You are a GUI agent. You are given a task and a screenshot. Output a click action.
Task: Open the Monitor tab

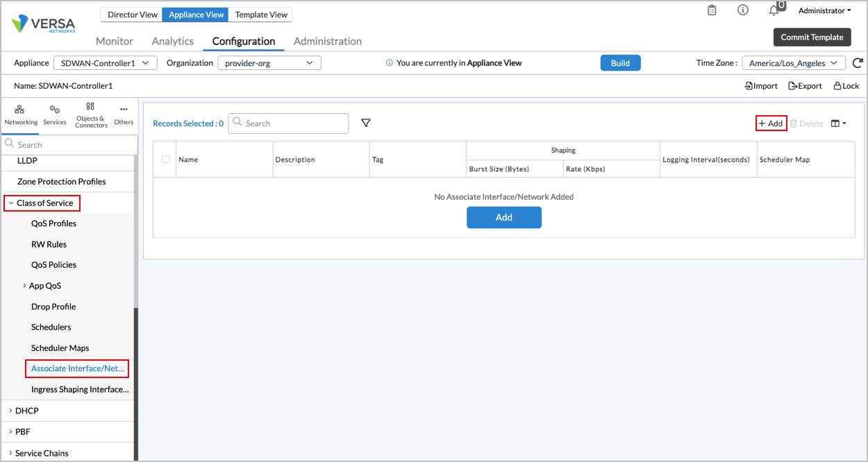114,41
